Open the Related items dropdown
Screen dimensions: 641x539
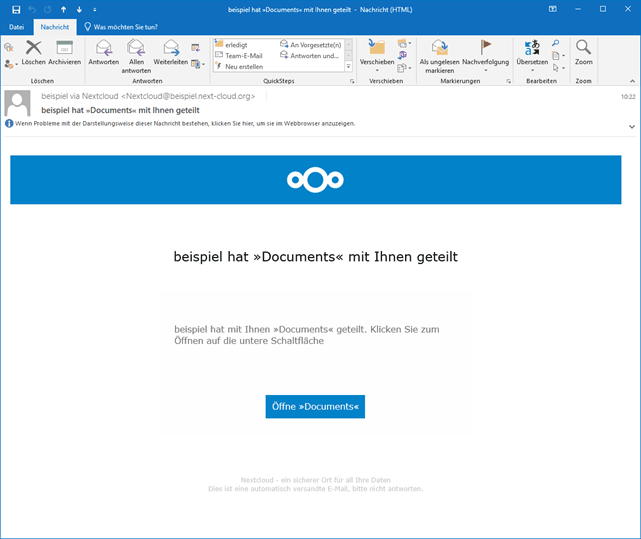point(558,56)
